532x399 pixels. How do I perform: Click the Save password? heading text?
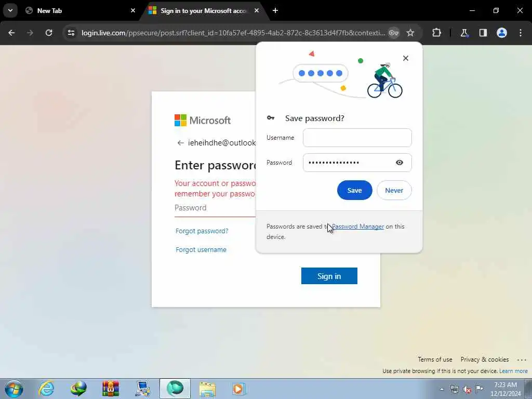coord(314,118)
